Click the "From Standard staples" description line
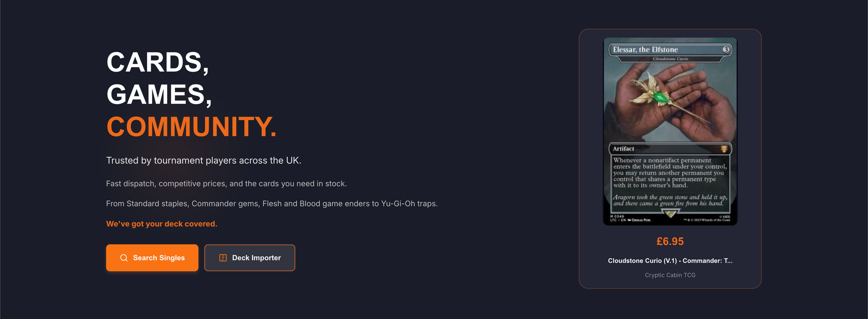This screenshot has height=319, width=868. click(272, 203)
